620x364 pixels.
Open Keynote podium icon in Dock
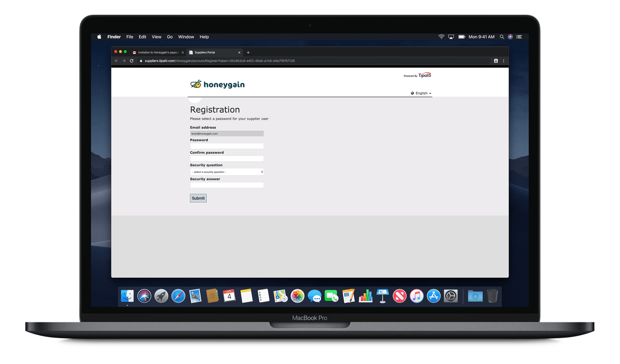point(383,296)
